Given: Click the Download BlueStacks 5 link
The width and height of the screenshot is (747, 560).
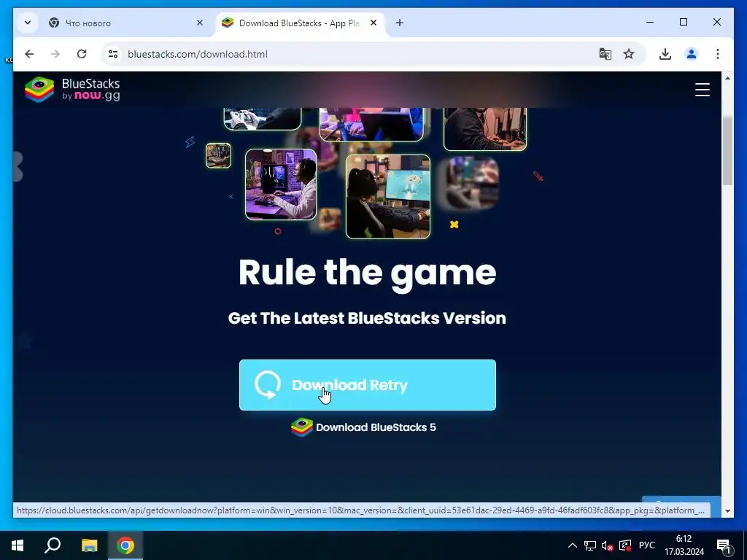Looking at the screenshot, I should tap(363, 427).
